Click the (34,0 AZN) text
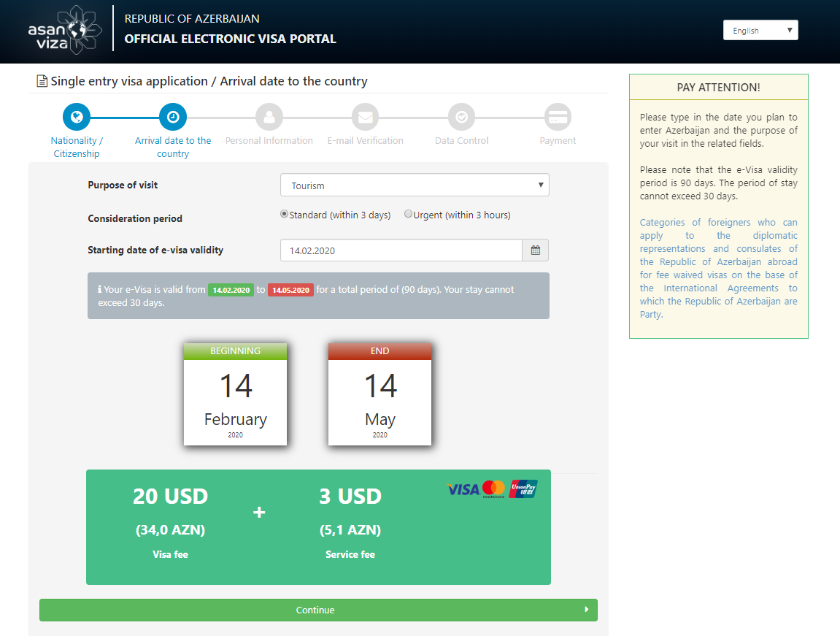This screenshot has height=636, width=840. (x=170, y=530)
